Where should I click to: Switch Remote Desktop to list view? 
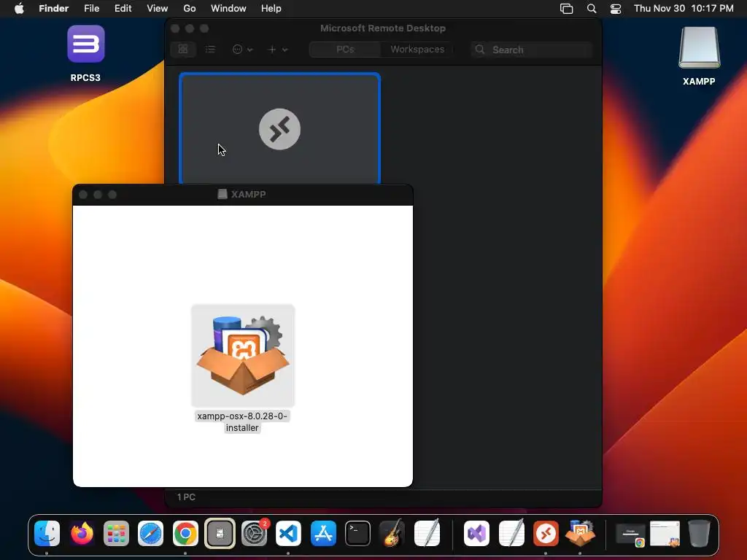[210, 50]
